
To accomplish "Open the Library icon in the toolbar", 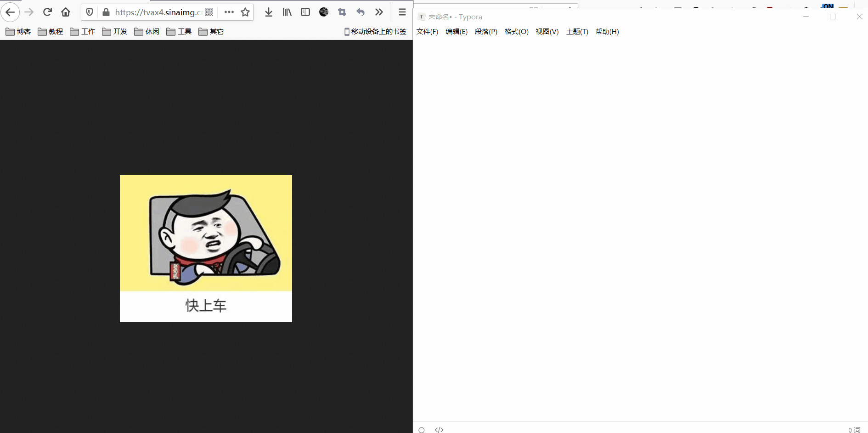I will point(287,12).
